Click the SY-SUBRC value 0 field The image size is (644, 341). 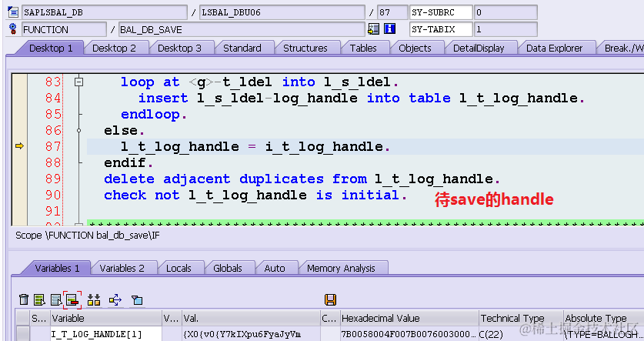506,12
